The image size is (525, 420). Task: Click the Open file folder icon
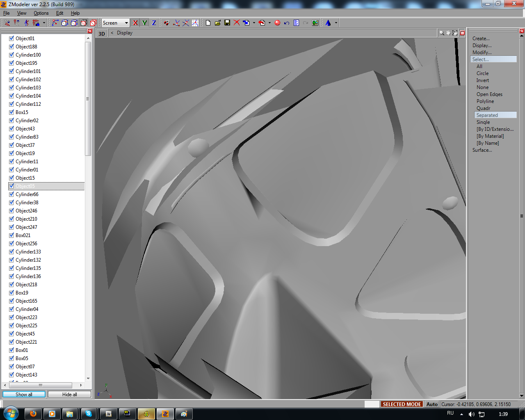tap(218, 23)
